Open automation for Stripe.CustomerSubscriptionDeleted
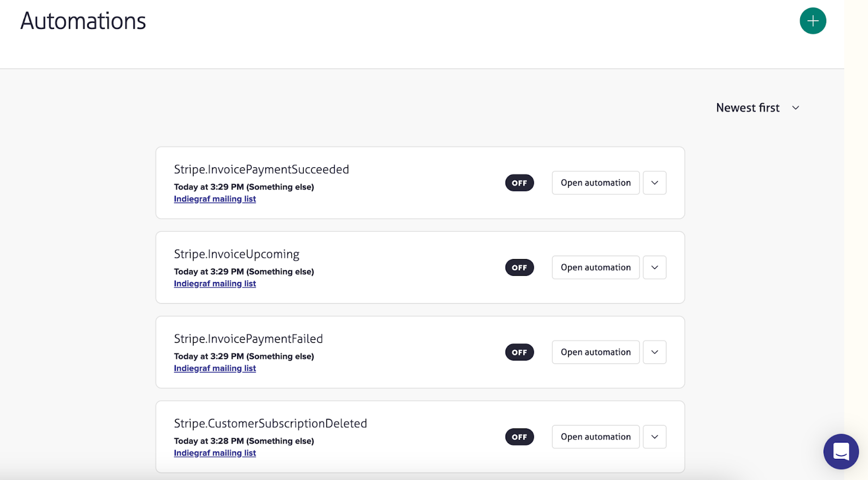Screen dimensions: 868x480 point(595,437)
